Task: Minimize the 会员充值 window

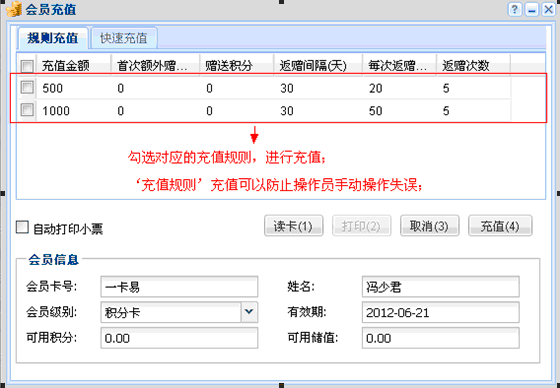Action: (x=532, y=9)
